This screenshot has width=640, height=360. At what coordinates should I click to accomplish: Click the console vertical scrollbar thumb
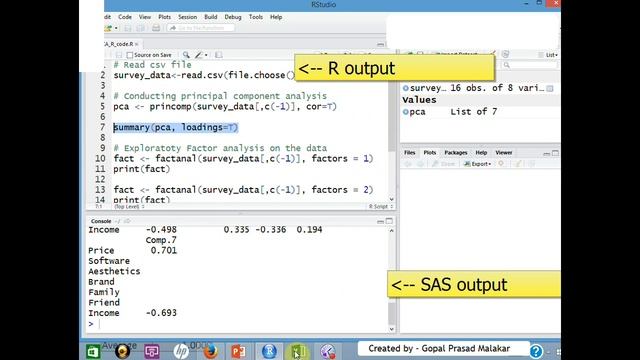tap(392, 313)
